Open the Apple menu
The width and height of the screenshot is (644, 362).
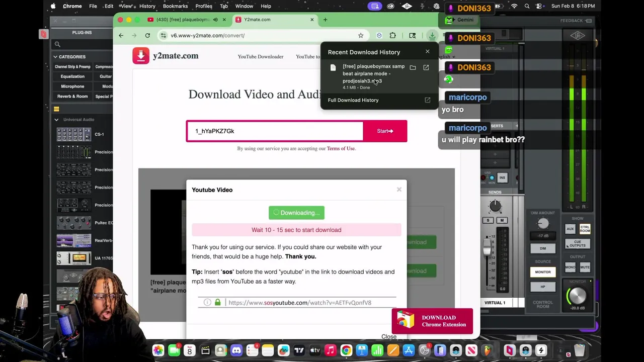point(53,6)
